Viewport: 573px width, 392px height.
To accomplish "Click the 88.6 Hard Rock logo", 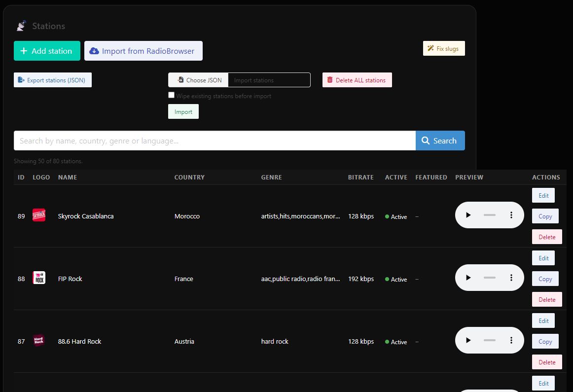I will [x=39, y=341].
